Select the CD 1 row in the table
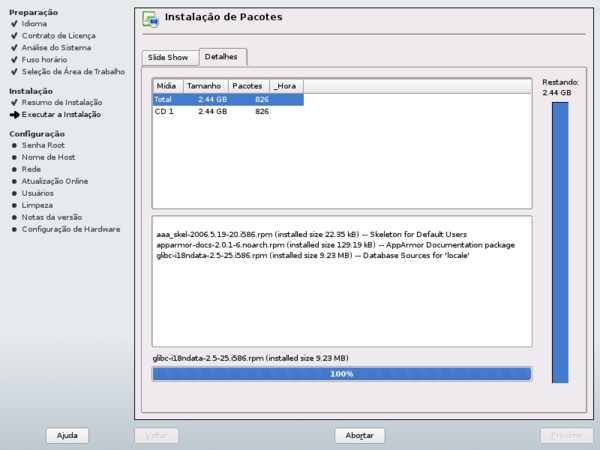The image size is (600, 450). pos(228,111)
